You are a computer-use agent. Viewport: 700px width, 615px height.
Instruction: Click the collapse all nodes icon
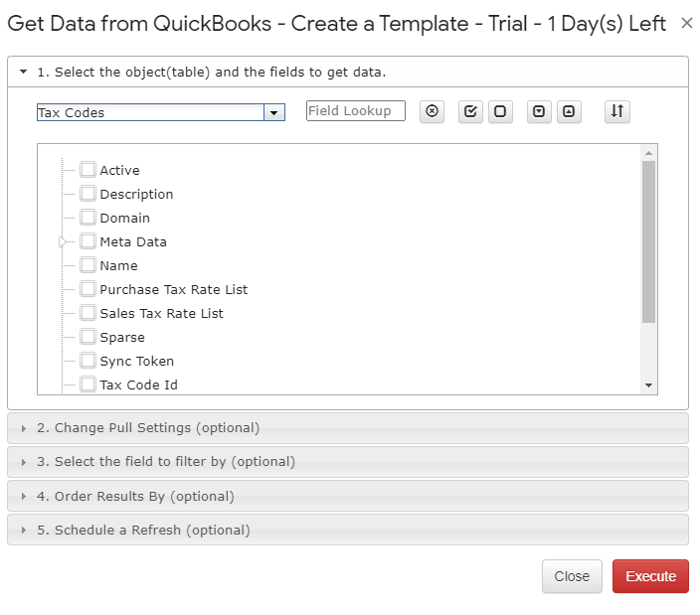569,111
